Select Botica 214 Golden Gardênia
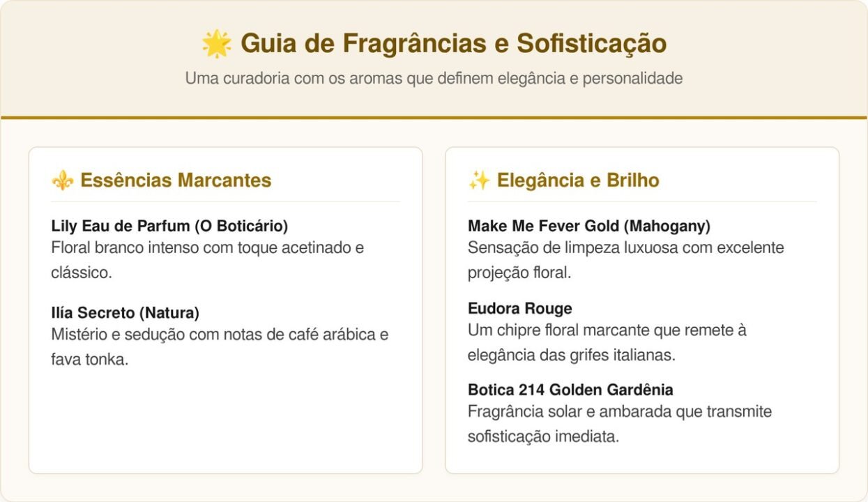This screenshot has height=502, width=868. click(570, 390)
